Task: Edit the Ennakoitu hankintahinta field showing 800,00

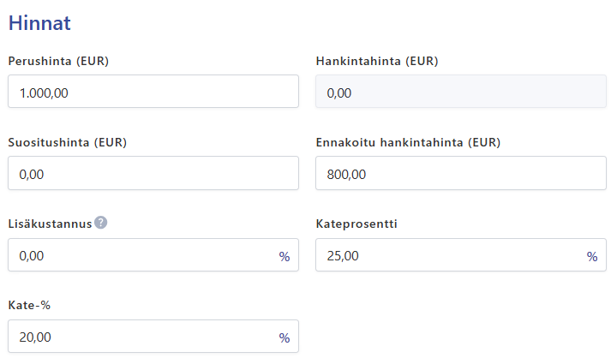Action: coord(461,173)
